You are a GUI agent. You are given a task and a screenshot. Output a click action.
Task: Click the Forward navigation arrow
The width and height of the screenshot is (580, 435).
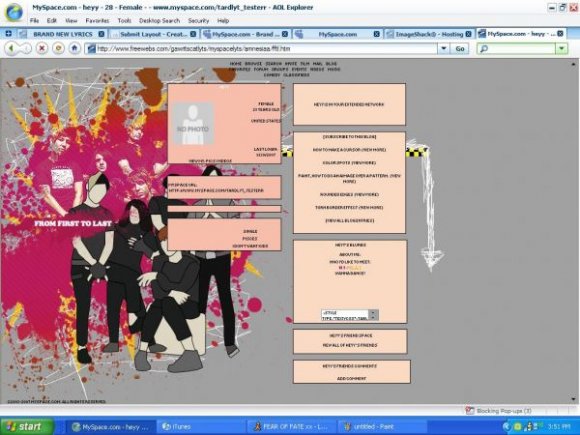(x=25, y=48)
